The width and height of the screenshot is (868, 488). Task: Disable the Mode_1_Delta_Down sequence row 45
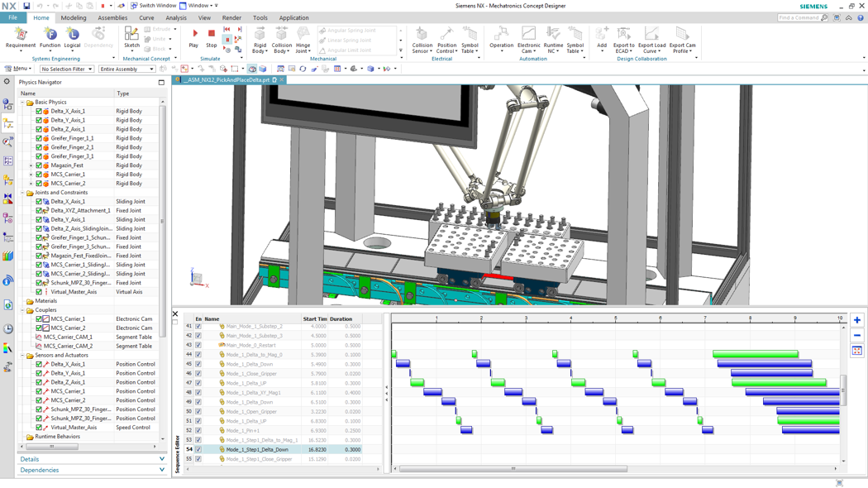pos(198,364)
